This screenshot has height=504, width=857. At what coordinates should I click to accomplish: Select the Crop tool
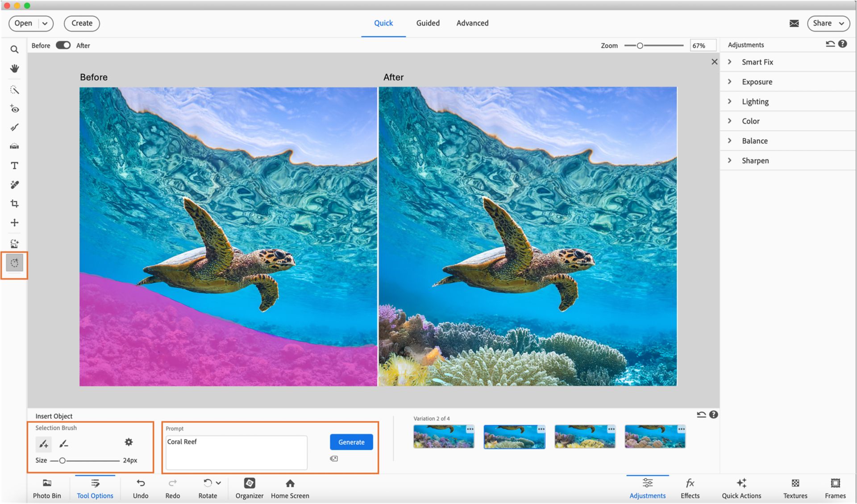pyautogui.click(x=14, y=203)
